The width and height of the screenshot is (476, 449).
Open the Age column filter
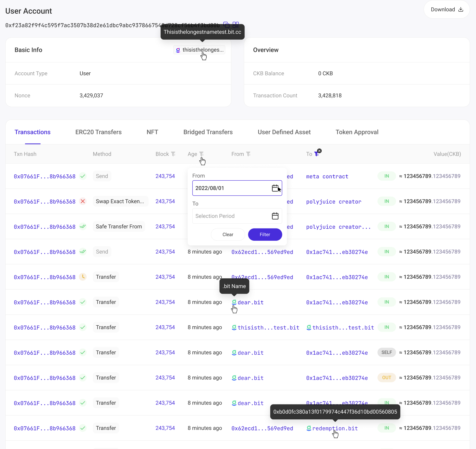point(202,154)
